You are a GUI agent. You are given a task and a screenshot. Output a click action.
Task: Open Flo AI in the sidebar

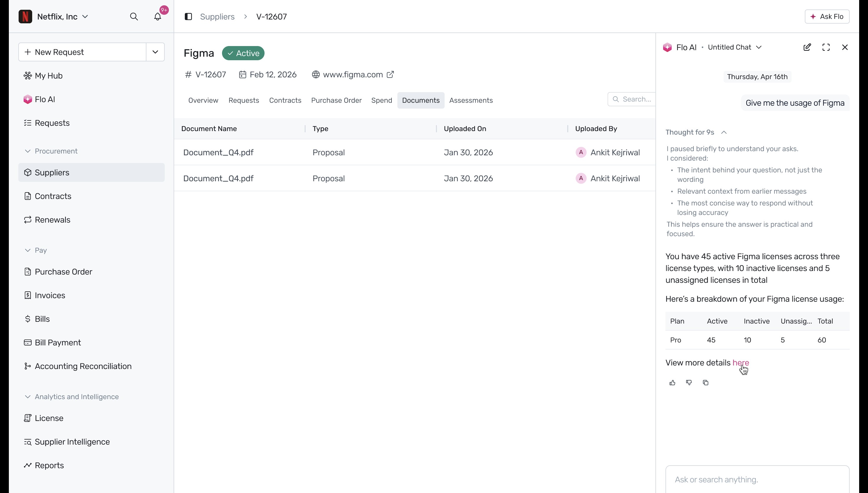92,99
